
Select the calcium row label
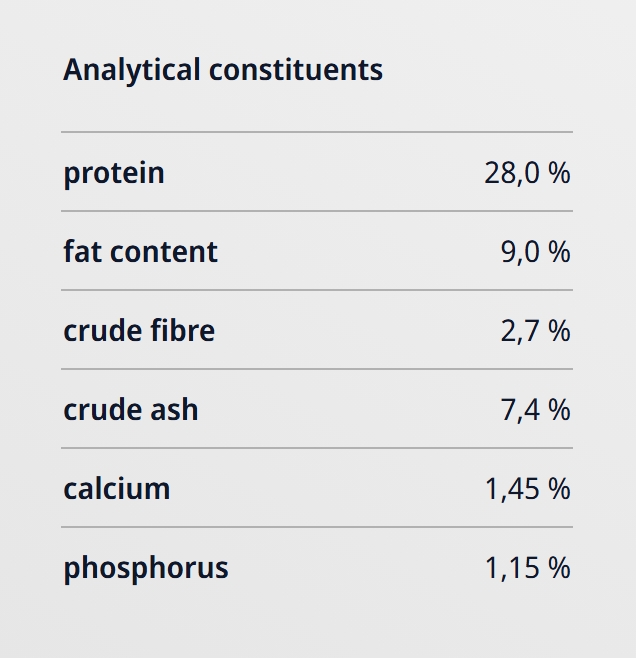click(117, 489)
